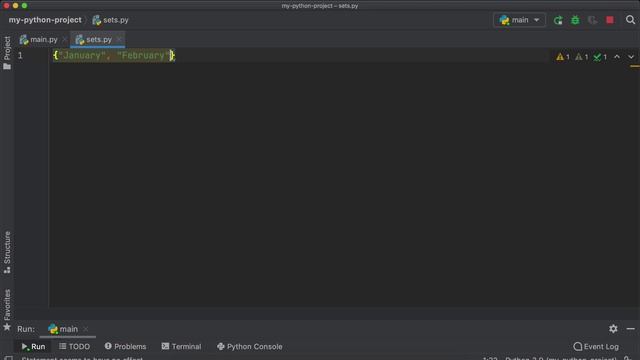Click the sets.py breadcrumb in navigation bar

click(110, 20)
